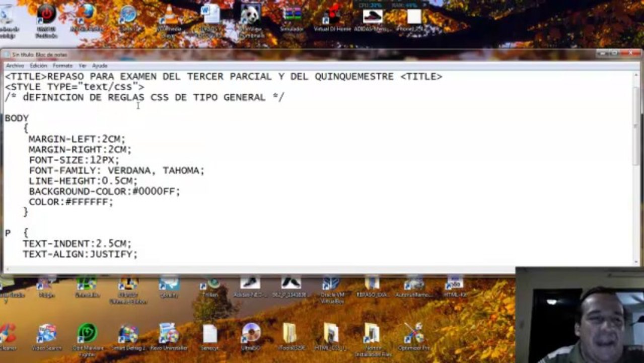Launch the Malware Fighter desktop shortcut

click(x=87, y=339)
